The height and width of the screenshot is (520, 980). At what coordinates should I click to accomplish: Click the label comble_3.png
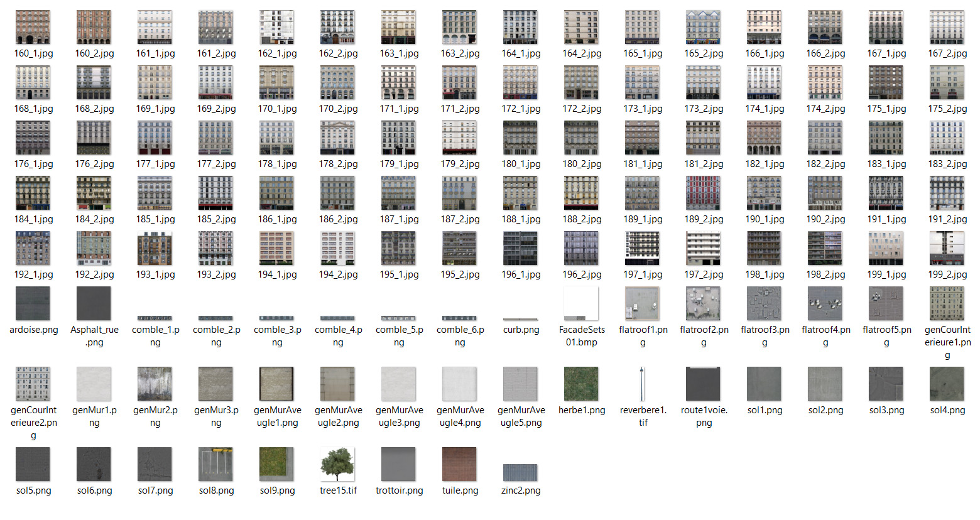(x=277, y=336)
